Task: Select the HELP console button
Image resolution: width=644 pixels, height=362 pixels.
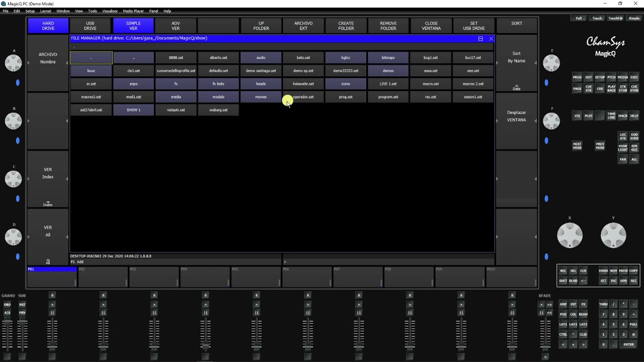Action: click(634, 116)
